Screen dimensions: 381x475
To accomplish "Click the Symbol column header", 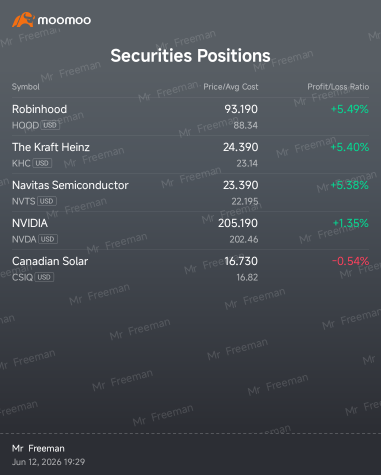I will point(26,87).
